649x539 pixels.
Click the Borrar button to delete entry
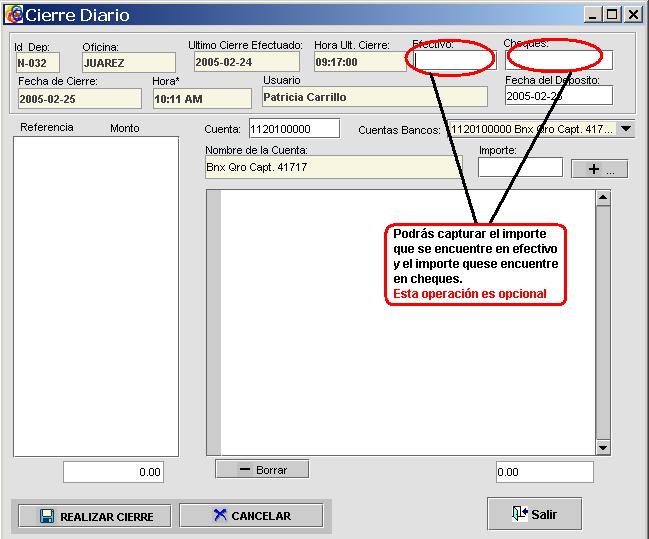tap(262, 469)
